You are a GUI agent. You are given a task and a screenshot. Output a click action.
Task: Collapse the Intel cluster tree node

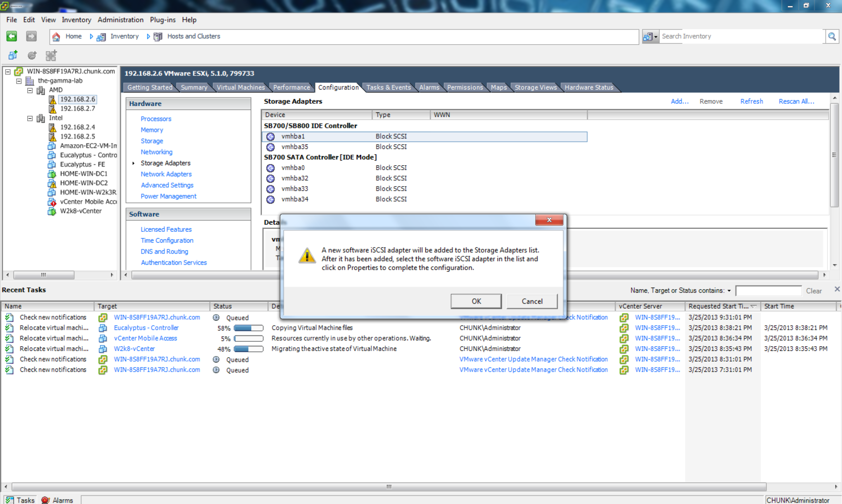point(30,118)
